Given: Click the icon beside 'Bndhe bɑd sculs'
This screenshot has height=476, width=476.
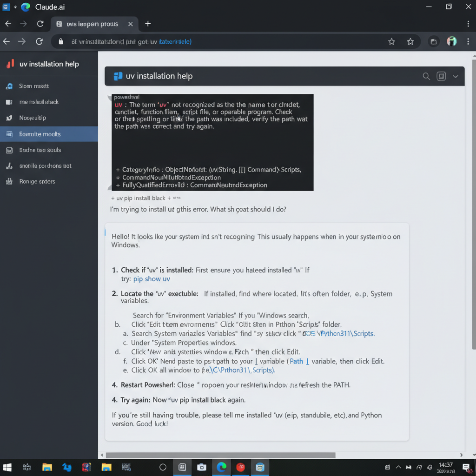Looking at the screenshot, I should click(x=9, y=150).
